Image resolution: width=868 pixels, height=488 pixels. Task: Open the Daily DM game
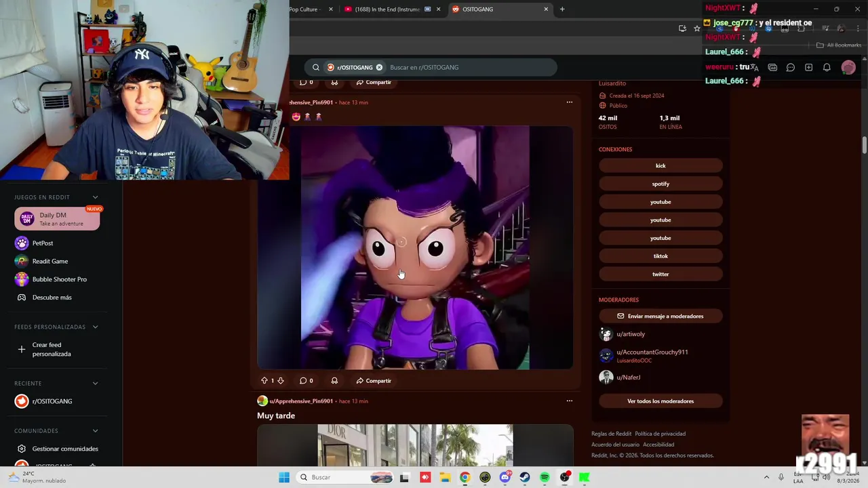pyautogui.click(x=57, y=219)
